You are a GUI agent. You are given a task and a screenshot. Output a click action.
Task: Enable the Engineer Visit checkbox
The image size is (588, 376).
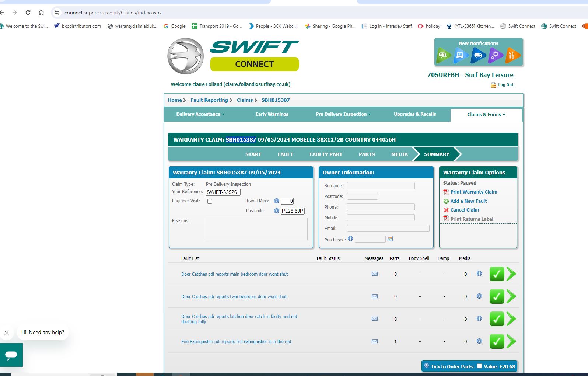pyautogui.click(x=210, y=201)
